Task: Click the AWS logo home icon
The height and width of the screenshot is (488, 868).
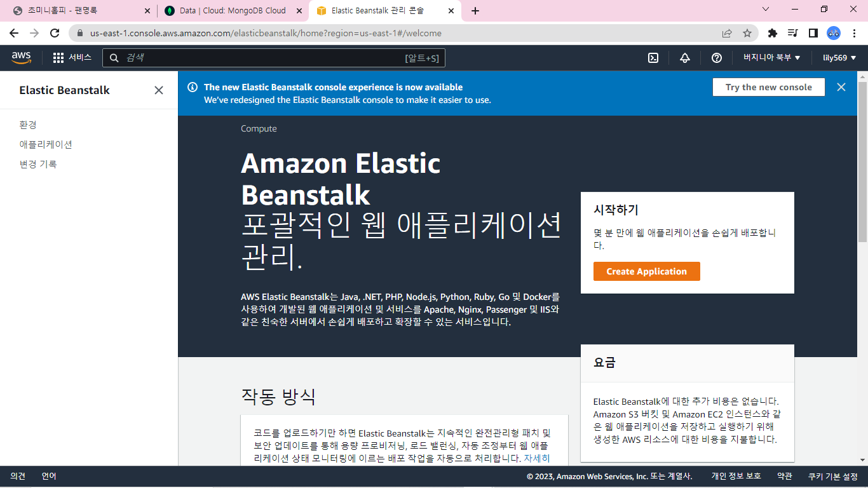Action: click(x=21, y=58)
